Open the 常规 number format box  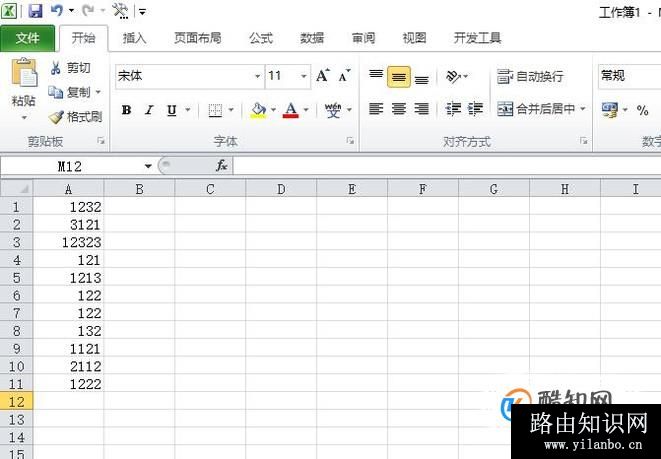point(629,76)
